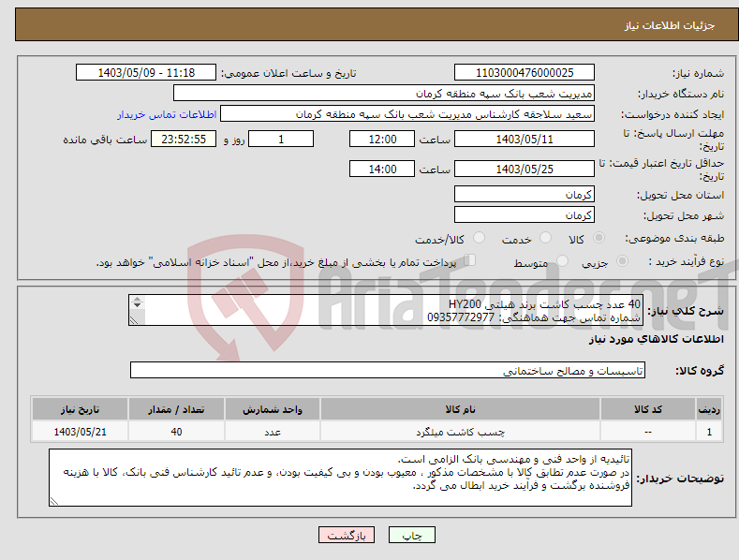Select the جزیی purchase type radio
Image resolution: width=739 pixels, height=560 pixels.
[622, 260]
